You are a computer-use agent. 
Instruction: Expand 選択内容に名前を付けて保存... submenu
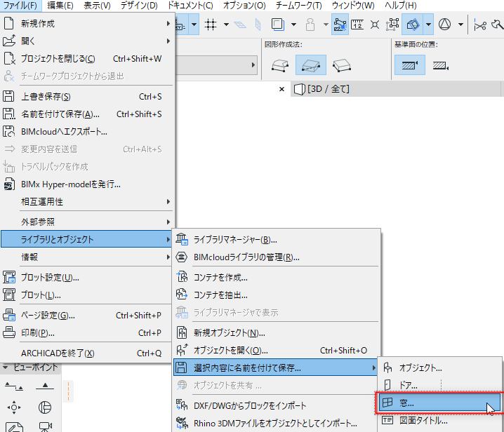click(276, 367)
